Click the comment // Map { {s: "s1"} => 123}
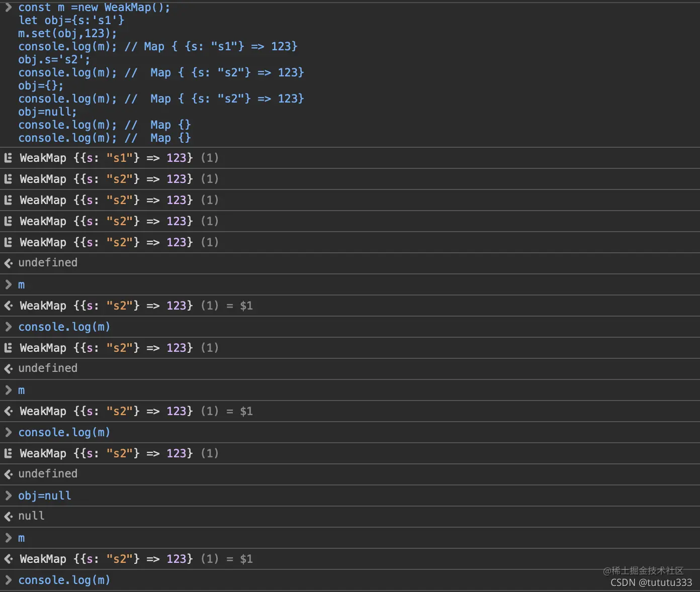Viewport: 700px width, 592px height. click(x=211, y=46)
